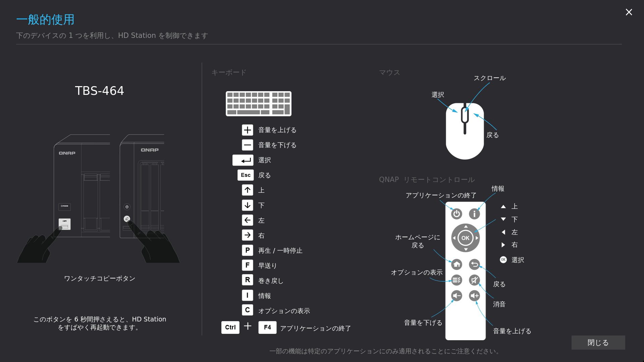The image size is (644, 362).
Task: Click the R key icon for rewind
Action: (247, 280)
